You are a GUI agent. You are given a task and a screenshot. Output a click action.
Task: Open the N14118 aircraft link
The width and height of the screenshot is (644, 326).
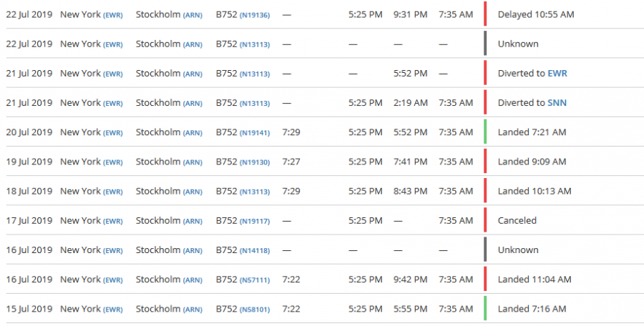pyautogui.click(x=255, y=250)
